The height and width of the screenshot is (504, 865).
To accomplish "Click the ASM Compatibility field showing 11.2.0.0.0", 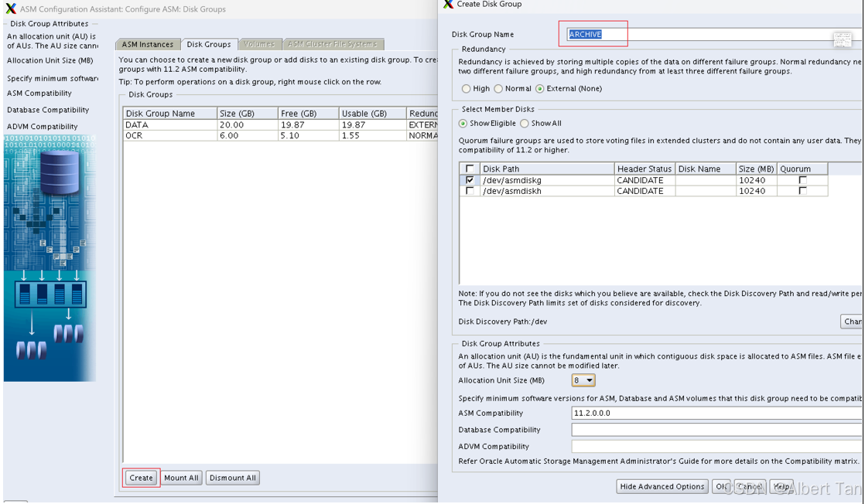I will [716, 413].
